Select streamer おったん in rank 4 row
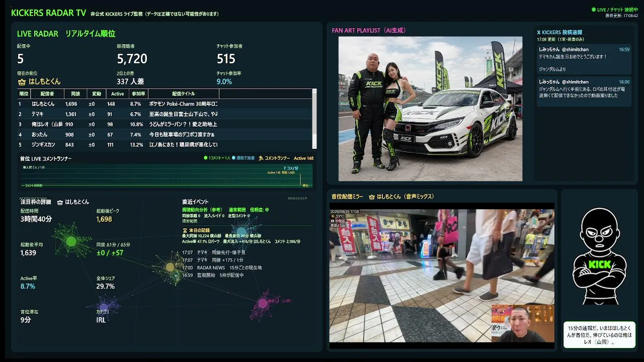 click(x=40, y=134)
